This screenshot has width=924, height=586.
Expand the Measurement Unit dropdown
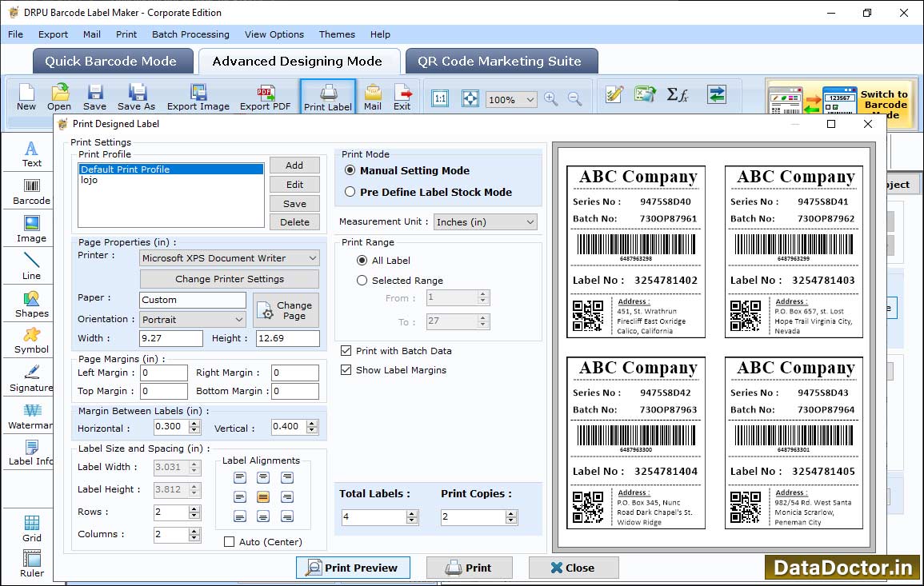click(486, 222)
